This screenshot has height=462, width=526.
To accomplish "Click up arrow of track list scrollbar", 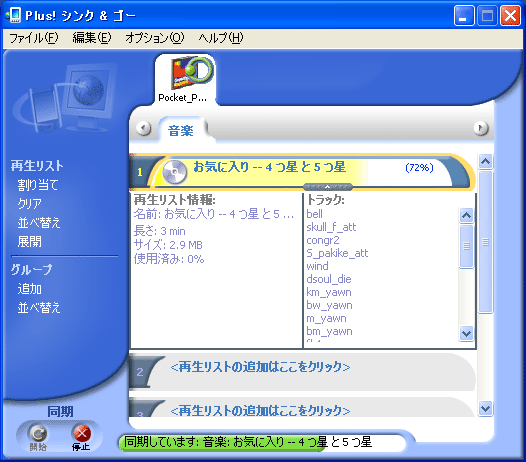I will click(x=466, y=215).
